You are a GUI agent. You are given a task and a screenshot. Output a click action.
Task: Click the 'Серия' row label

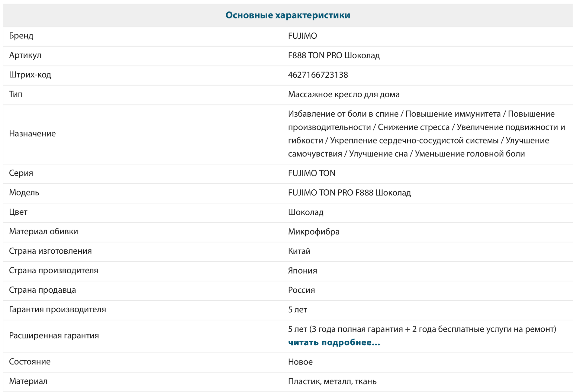pos(21,173)
